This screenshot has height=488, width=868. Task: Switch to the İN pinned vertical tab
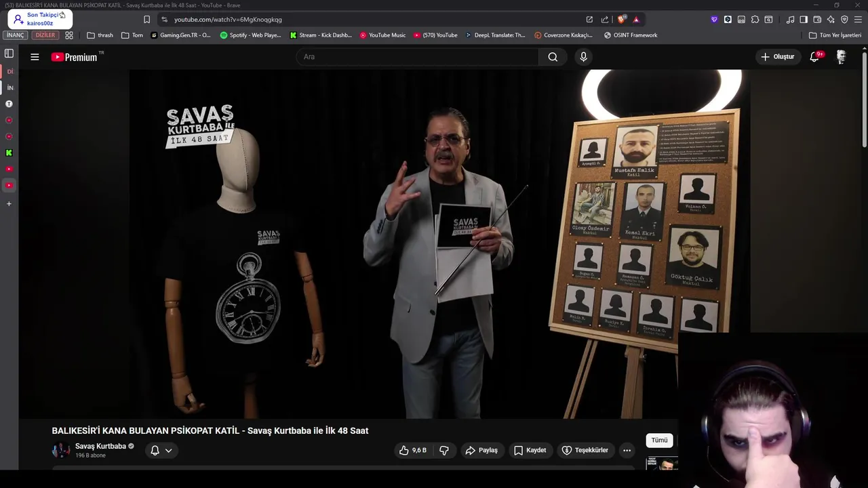(x=9, y=88)
